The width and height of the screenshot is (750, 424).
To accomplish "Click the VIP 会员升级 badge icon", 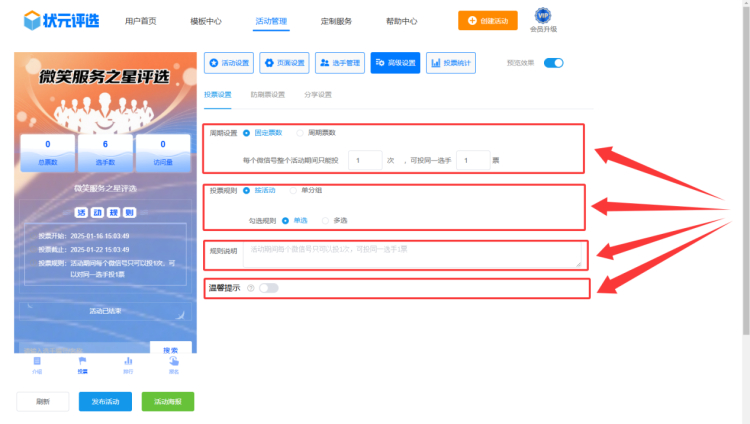I will click(543, 16).
